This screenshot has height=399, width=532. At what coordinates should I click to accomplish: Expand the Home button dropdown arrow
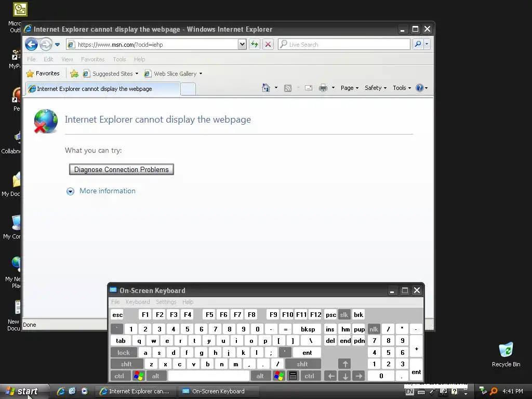pos(276,88)
